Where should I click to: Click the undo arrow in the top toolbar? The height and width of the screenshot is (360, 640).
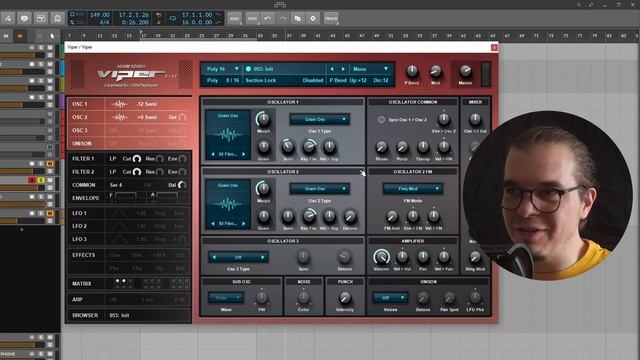(x=267, y=18)
